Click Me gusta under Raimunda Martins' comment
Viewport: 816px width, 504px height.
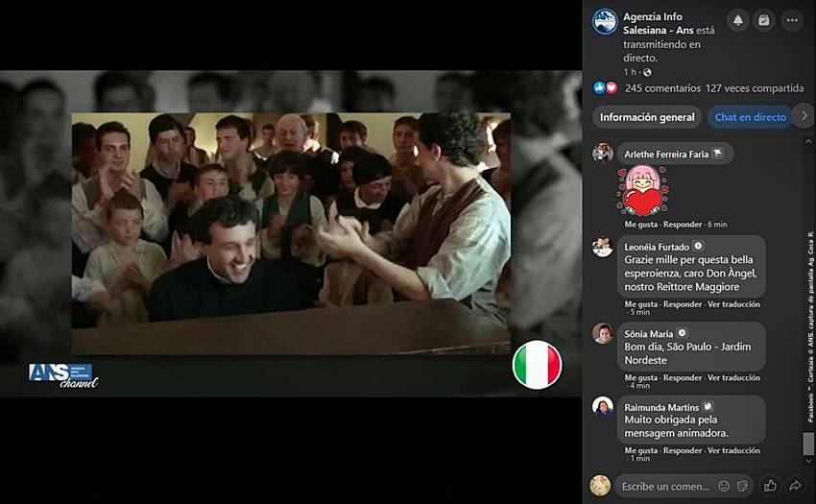coord(640,450)
